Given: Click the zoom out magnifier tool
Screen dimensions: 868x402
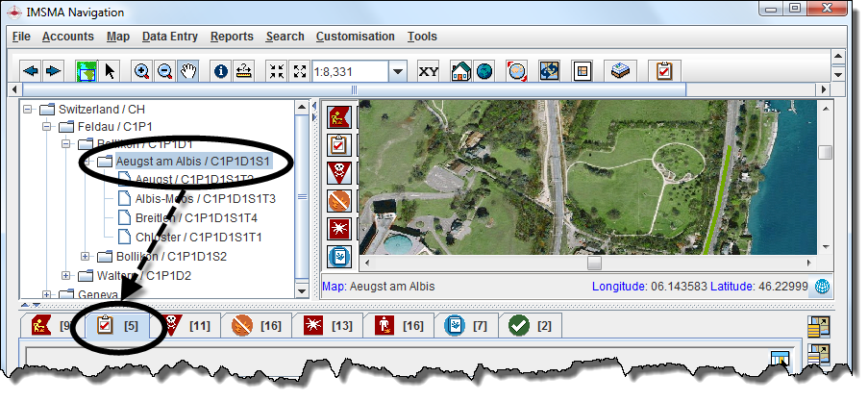Looking at the screenshot, I should (x=164, y=71).
